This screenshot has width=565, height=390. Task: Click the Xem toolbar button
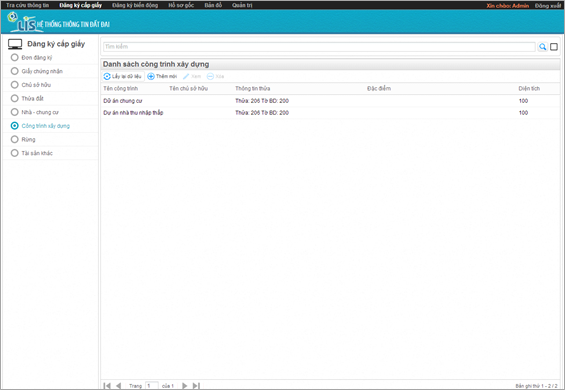[x=192, y=76]
